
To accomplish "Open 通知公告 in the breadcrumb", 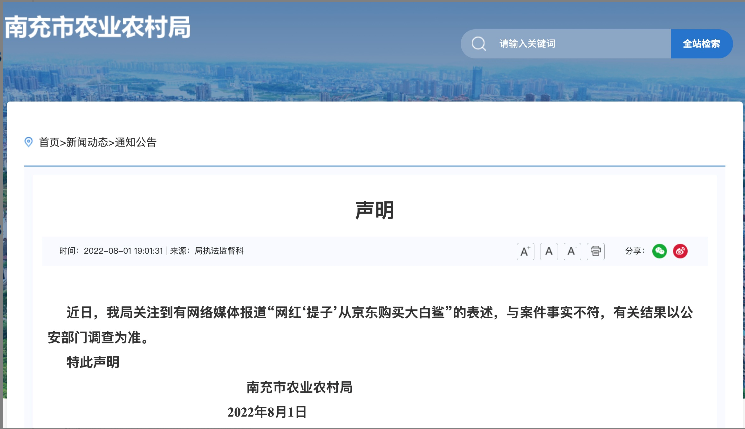I will click(135, 142).
